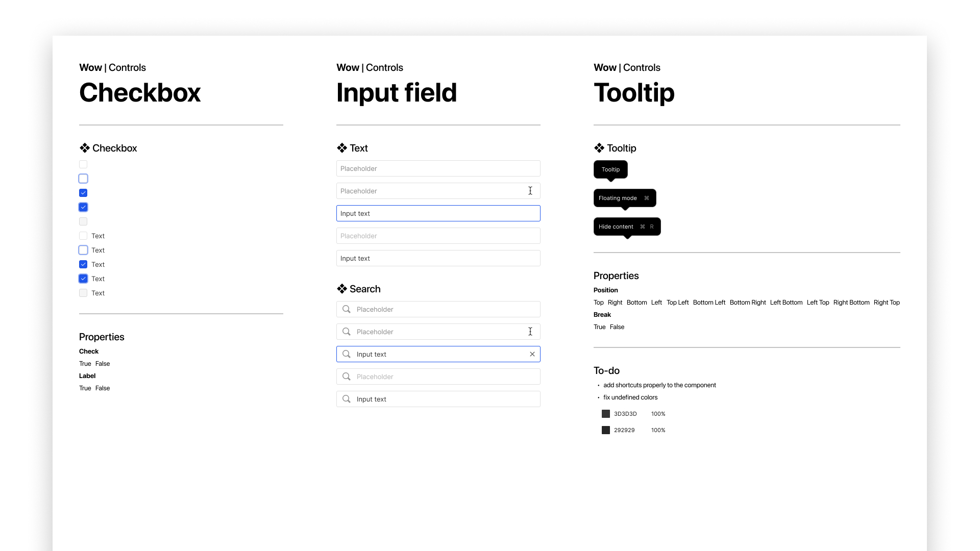The width and height of the screenshot is (980, 551).
Task: Click the 292929 color swatch
Action: pos(606,430)
